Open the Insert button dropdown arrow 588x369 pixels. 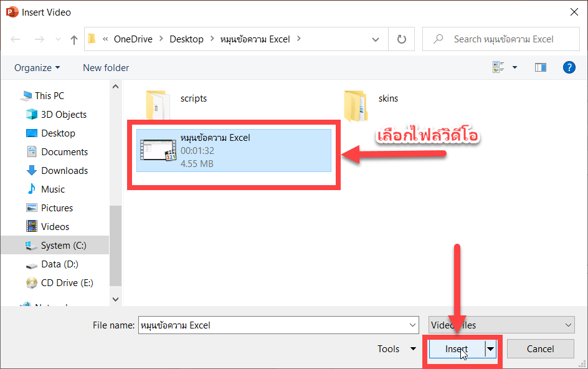(x=490, y=348)
